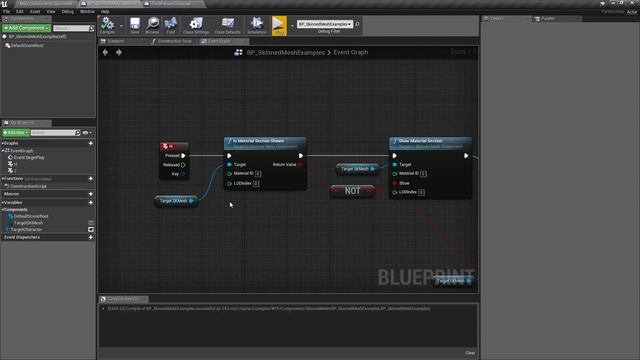Open the Compile options dropdown arrow
This screenshot has height=360, width=640.
point(121,26)
